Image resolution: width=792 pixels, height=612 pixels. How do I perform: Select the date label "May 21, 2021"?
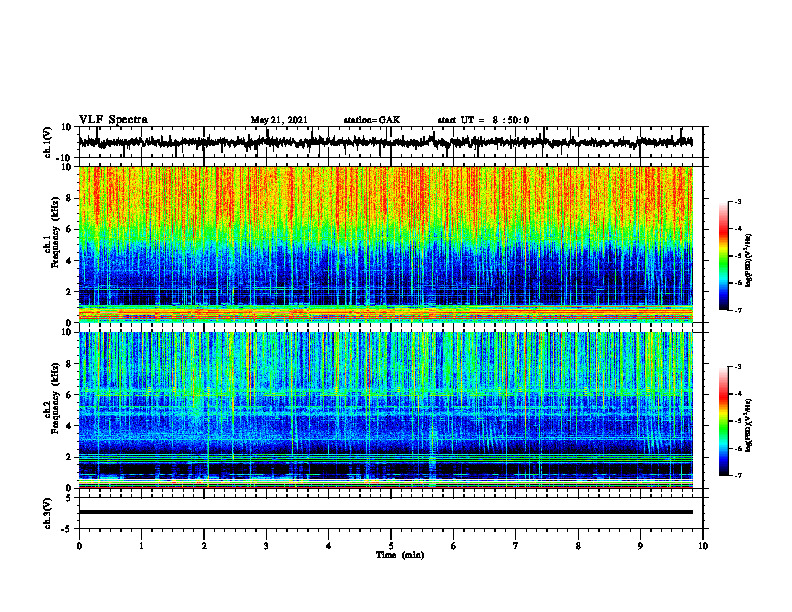279,120
